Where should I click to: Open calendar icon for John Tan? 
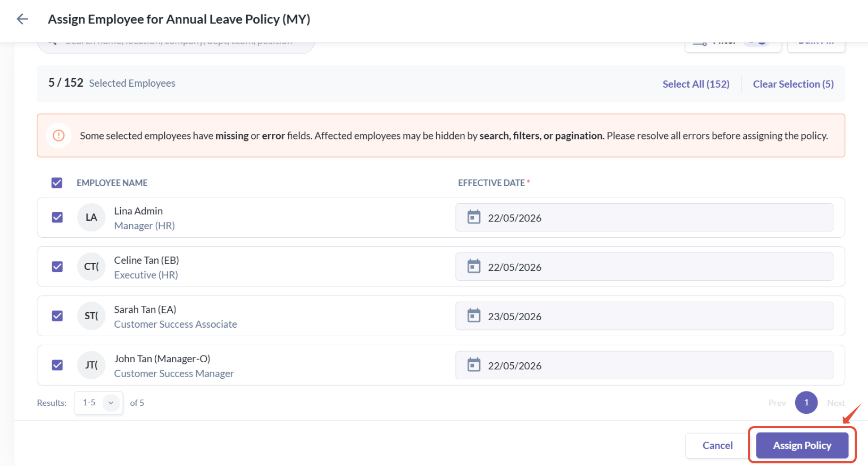pos(473,365)
